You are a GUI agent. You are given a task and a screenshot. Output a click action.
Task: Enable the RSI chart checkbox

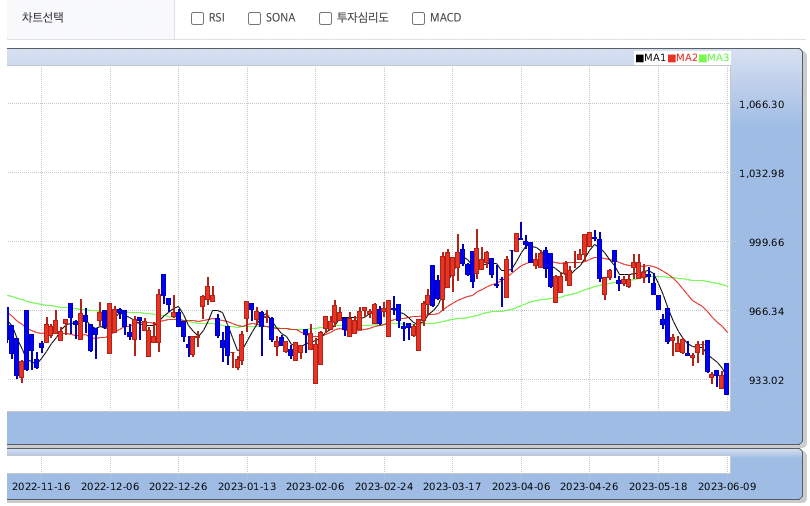click(197, 19)
